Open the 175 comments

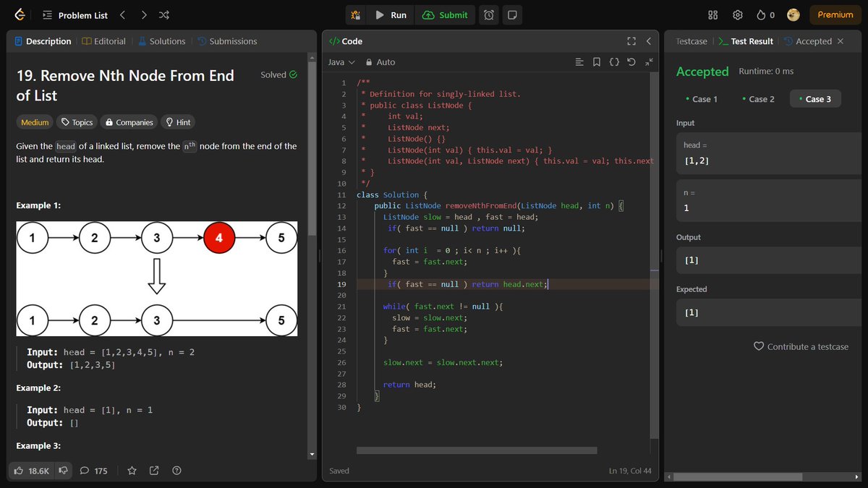(93, 471)
